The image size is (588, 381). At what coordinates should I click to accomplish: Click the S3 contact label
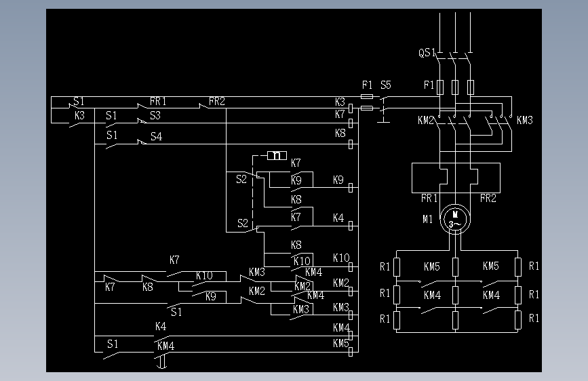(155, 115)
